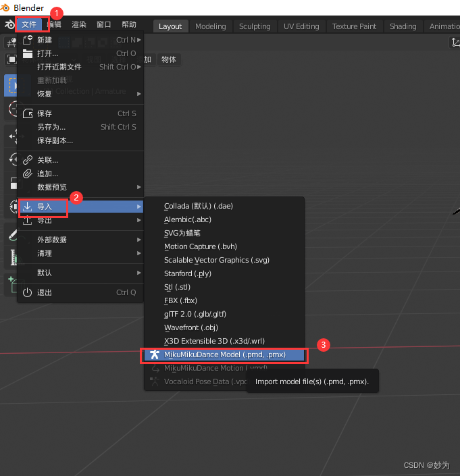Open the 窗口 (Window) menu
The width and height of the screenshot is (460, 476).
104,24
